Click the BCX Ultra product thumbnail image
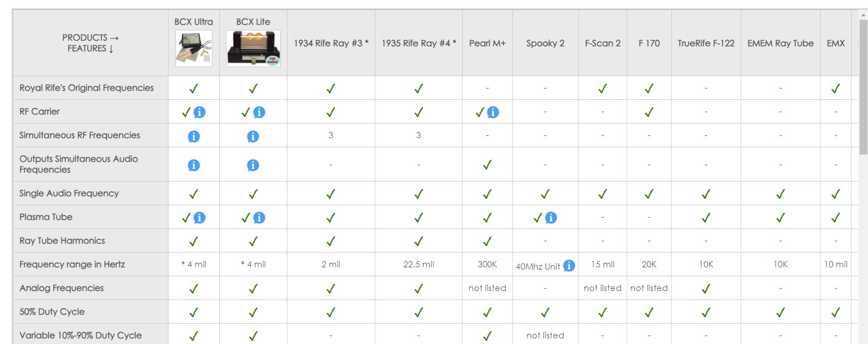 click(x=194, y=48)
